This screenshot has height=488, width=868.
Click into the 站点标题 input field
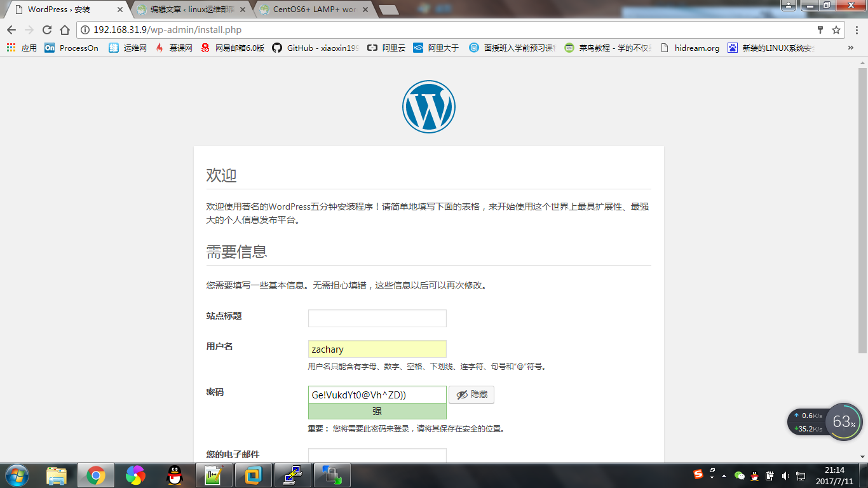pyautogui.click(x=377, y=318)
